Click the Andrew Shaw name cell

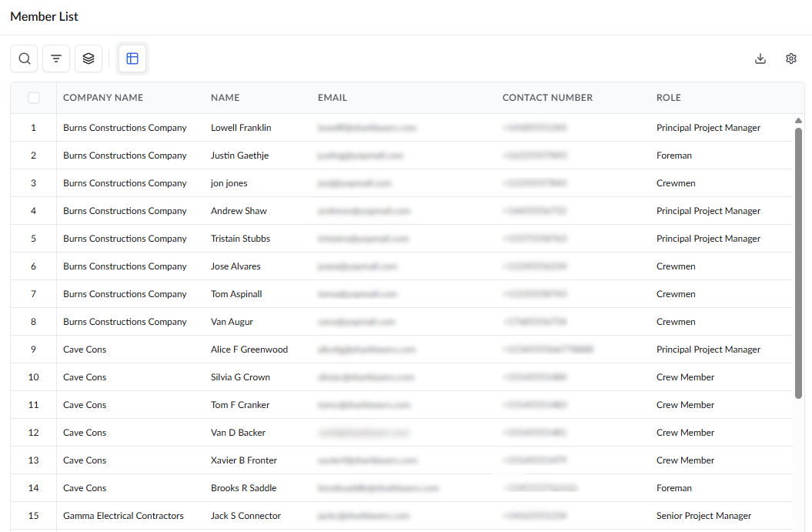pyautogui.click(x=239, y=211)
